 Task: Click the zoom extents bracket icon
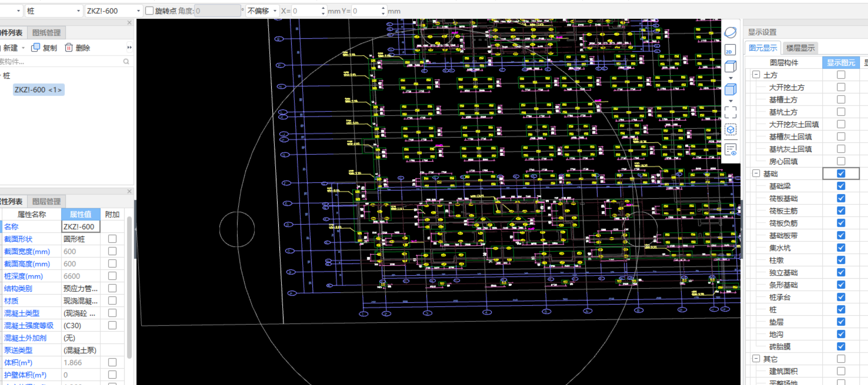[730, 113]
